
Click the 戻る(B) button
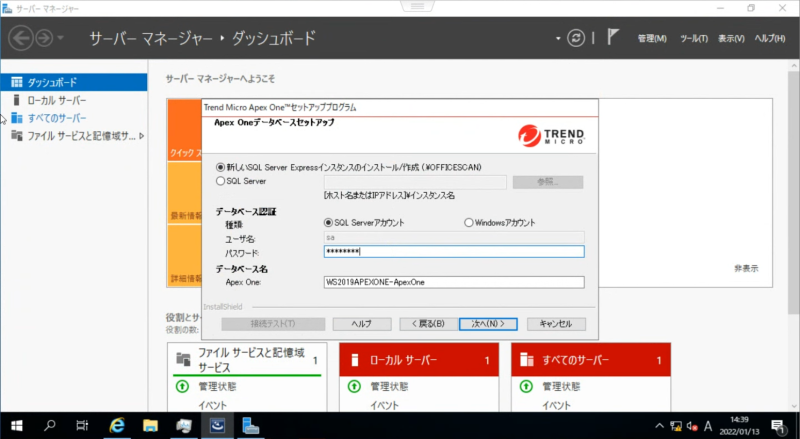428,324
